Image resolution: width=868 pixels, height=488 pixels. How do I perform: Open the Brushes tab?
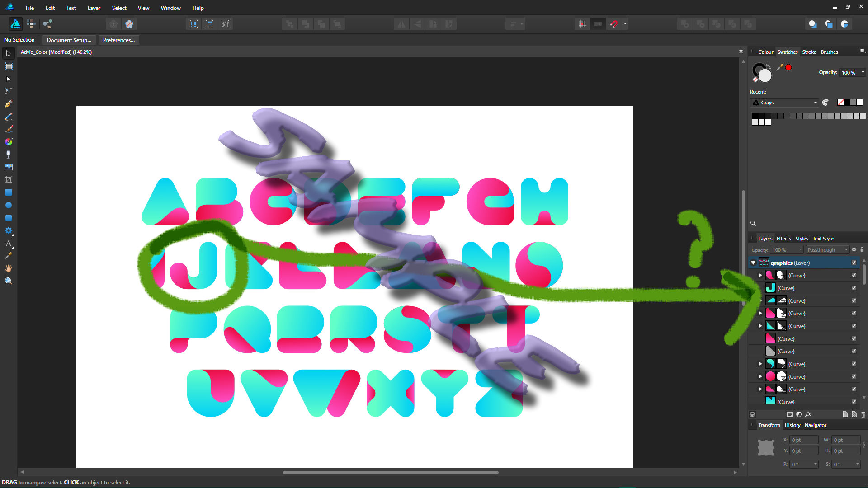pyautogui.click(x=829, y=52)
